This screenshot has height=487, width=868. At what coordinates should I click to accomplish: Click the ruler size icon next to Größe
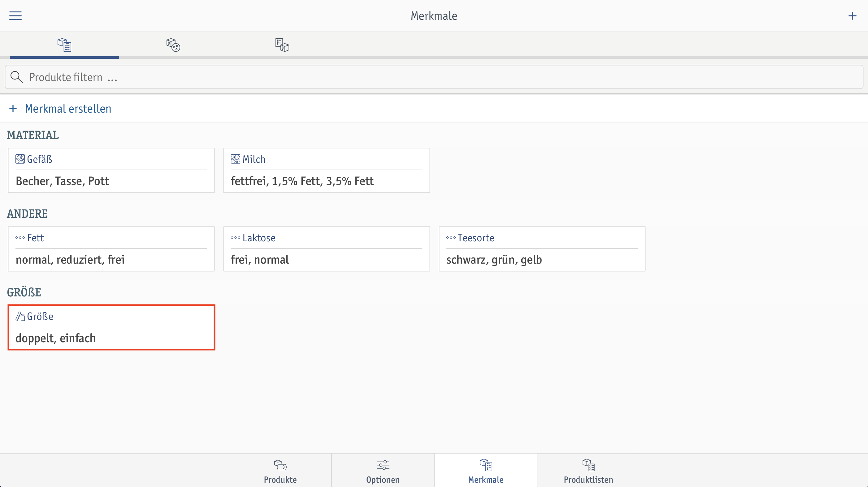point(20,316)
